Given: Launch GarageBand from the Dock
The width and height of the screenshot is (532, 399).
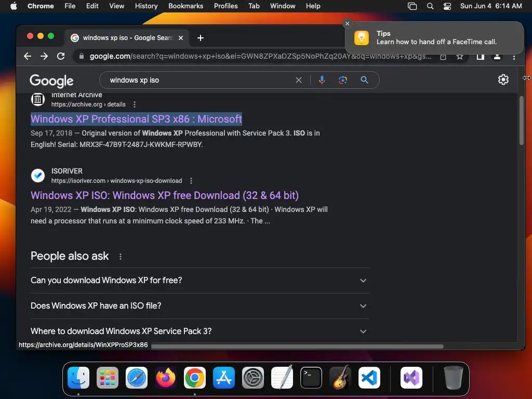Looking at the screenshot, I should pyautogui.click(x=340, y=378).
